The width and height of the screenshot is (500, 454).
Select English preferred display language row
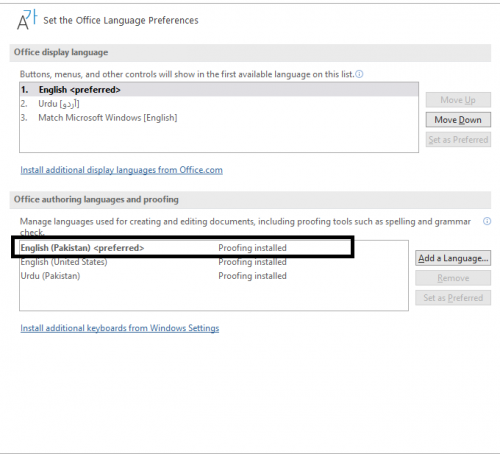coord(219,90)
